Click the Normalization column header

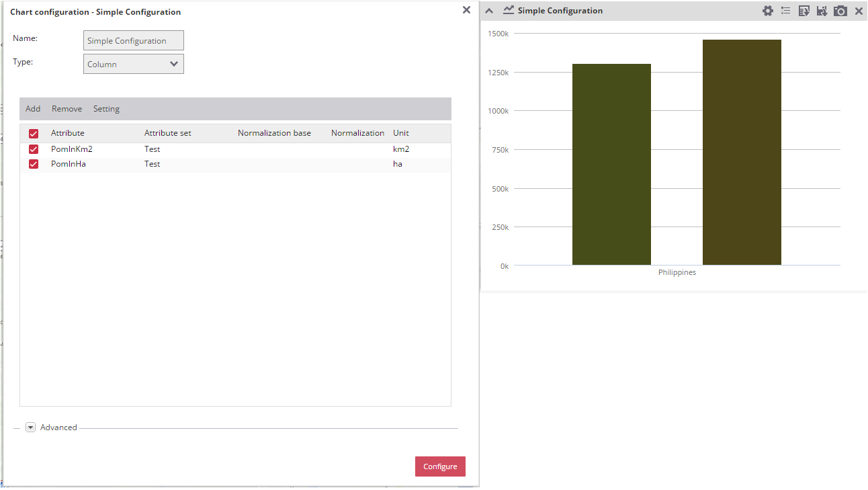point(357,133)
